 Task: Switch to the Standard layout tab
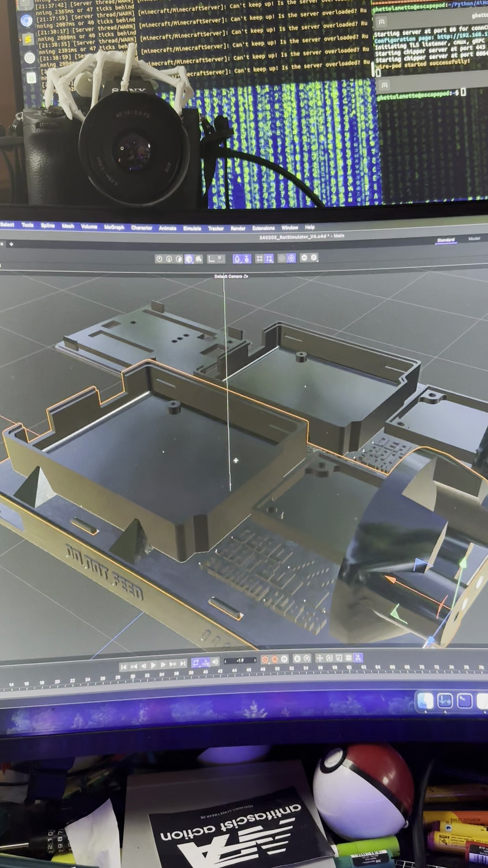pyautogui.click(x=446, y=240)
